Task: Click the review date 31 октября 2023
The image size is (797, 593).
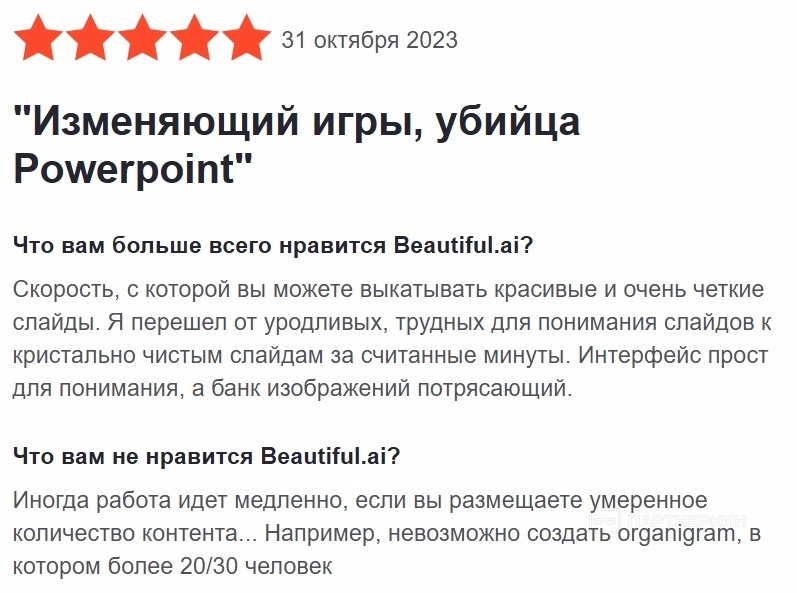Action: tap(370, 41)
